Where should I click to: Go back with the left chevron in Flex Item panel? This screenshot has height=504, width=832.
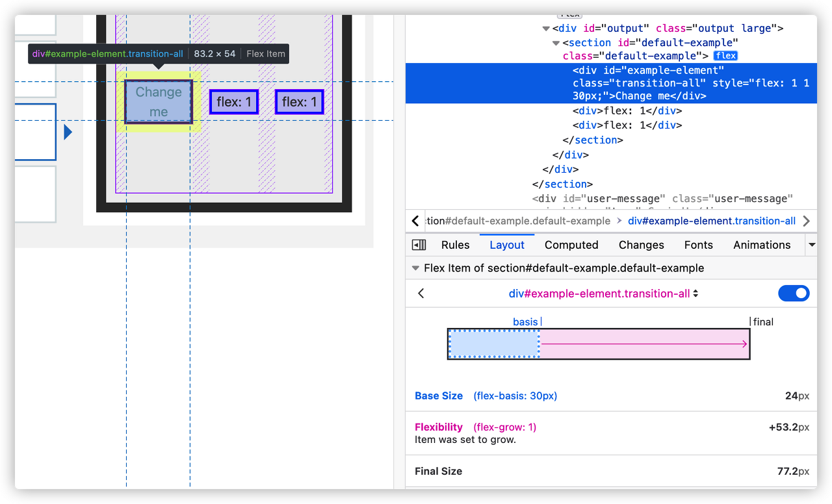(x=421, y=294)
